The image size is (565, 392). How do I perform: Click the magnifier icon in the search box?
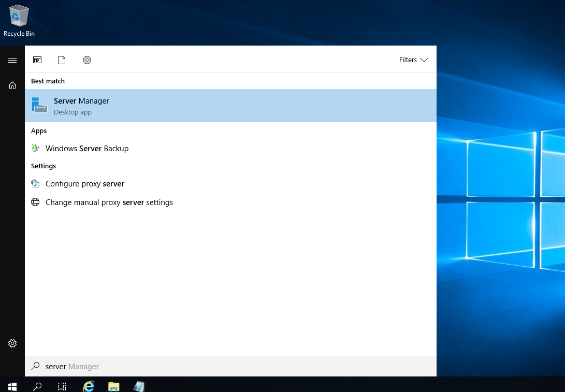click(x=35, y=366)
